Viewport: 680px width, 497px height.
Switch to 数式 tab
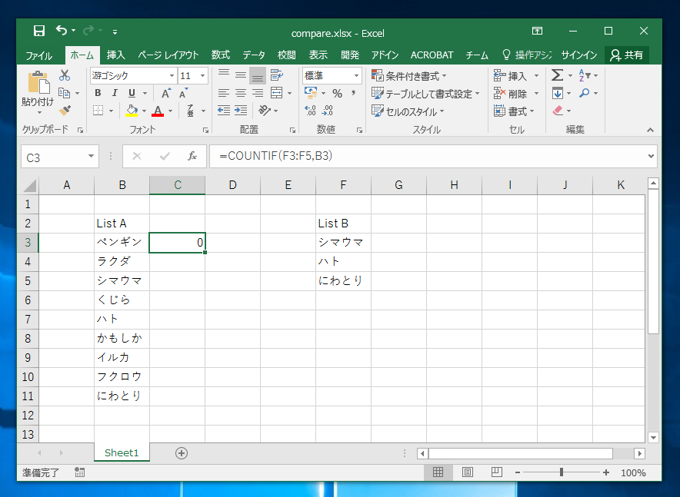(x=220, y=55)
